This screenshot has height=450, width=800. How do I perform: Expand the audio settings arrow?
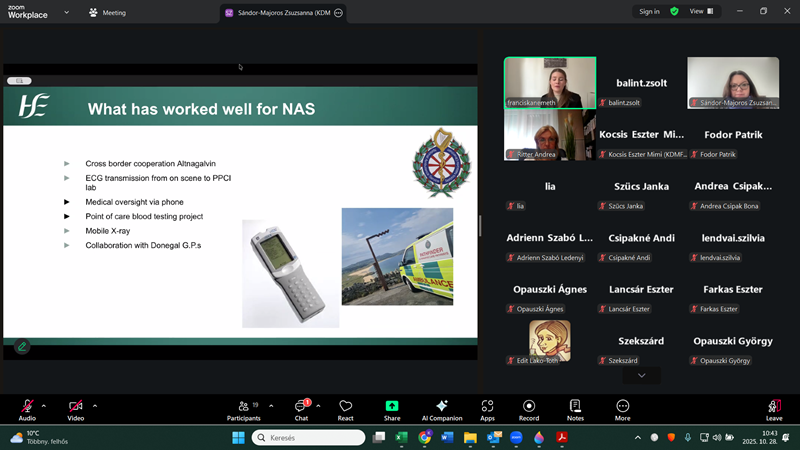coord(43,406)
